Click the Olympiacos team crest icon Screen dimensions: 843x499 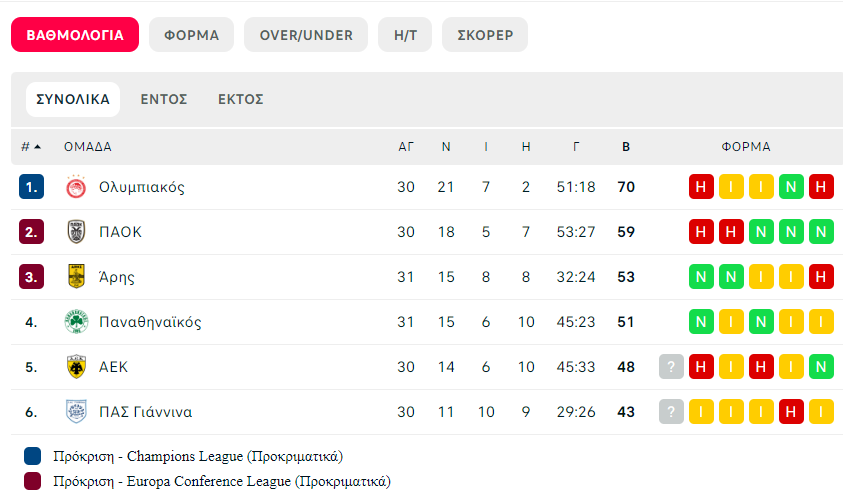76,187
